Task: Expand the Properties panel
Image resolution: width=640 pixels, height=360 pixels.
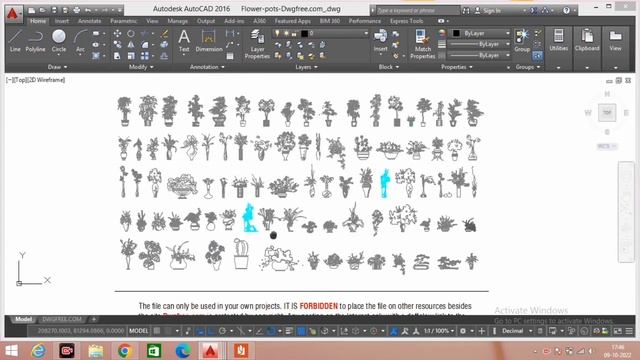Action: click(x=457, y=67)
